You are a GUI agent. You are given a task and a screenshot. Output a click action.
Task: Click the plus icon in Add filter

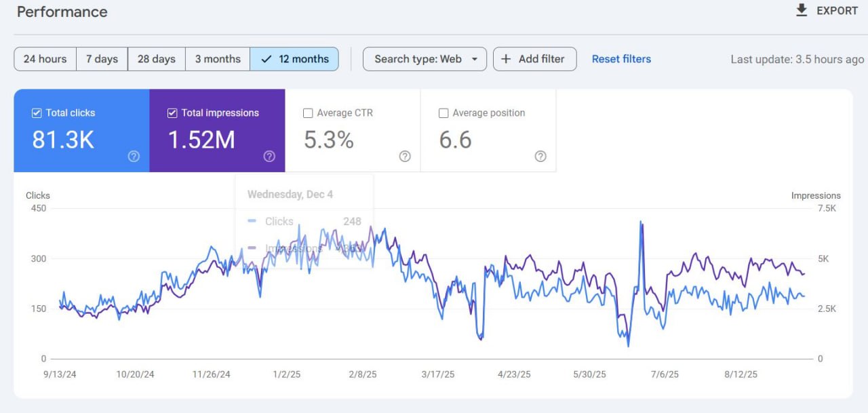tap(506, 59)
